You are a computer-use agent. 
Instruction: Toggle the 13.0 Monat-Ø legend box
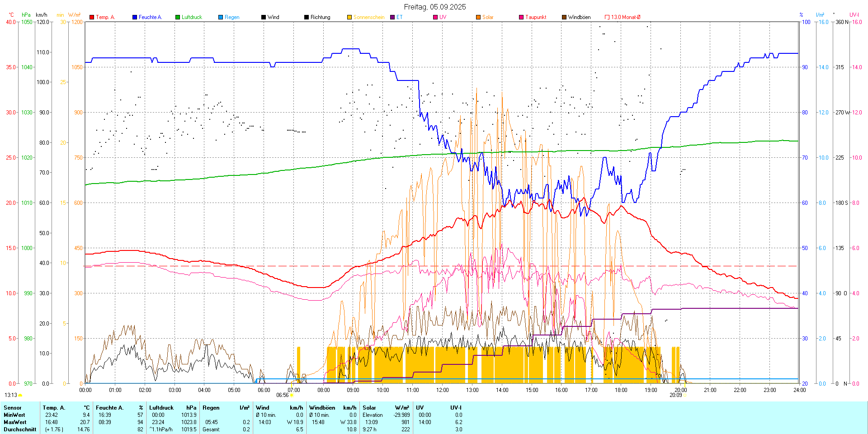coord(607,17)
